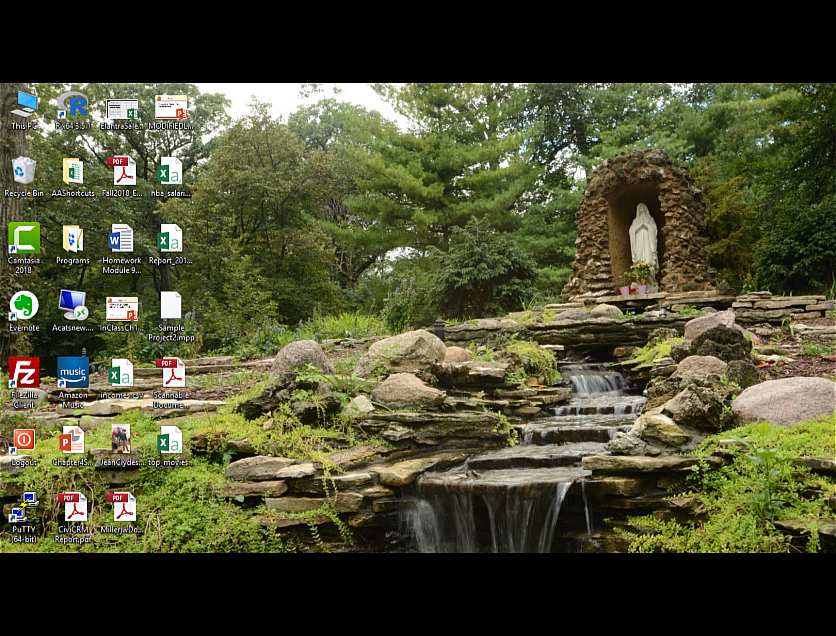The height and width of the screenshot is (636, 836).
Task: Click the top_movies CSV file
Action: pos(170,440)
